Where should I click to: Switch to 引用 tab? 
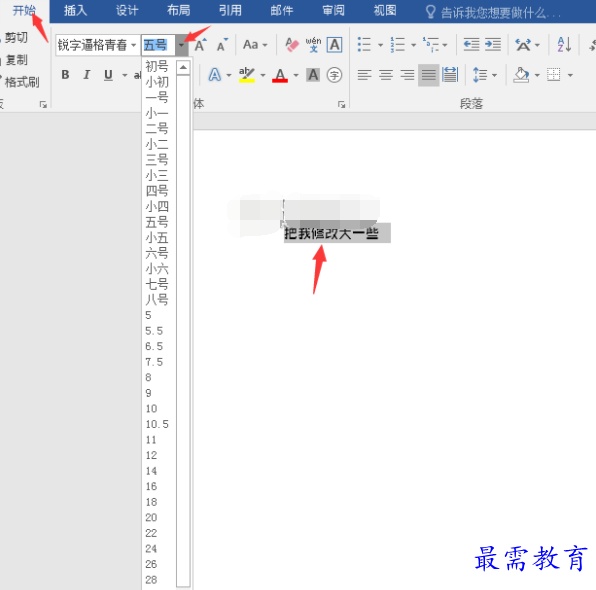[x=230, y=10]
